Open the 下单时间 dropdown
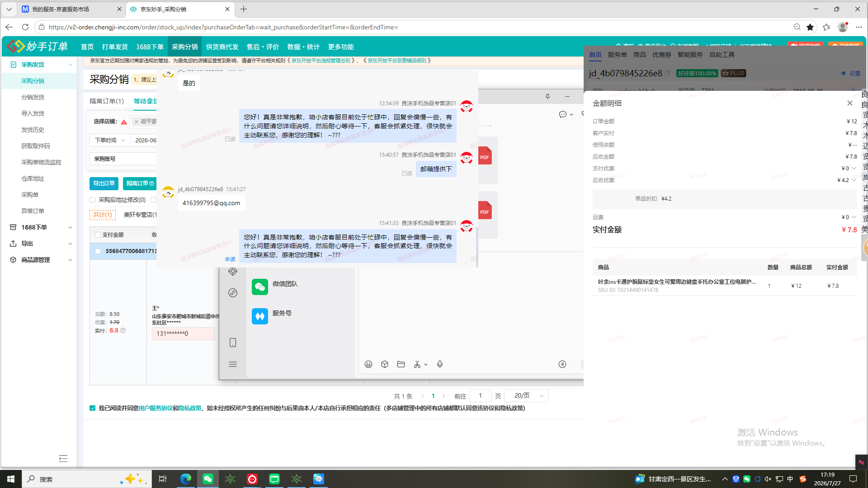The width and height of the screenshot is (868, 488). coord(110,141)
